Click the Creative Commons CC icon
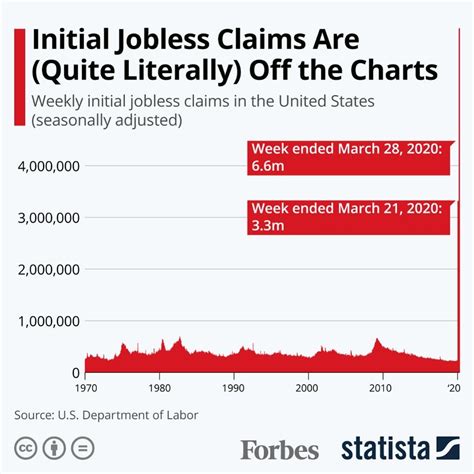 25,448
